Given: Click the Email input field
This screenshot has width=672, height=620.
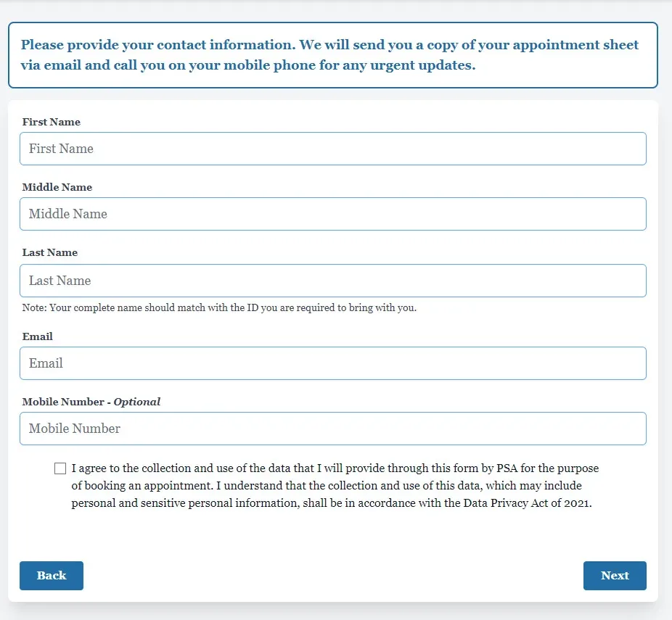Looking at the screenshot, I should coord(332,363).
